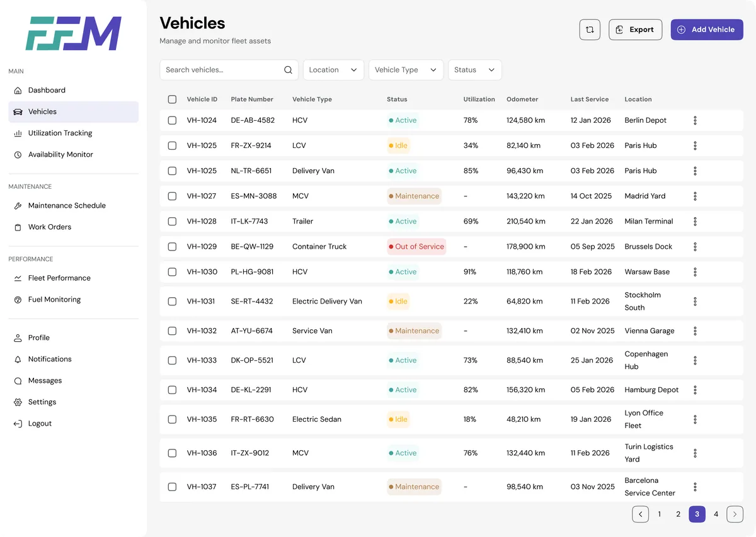Select the Maintenance Schedule wrench icon
The width and height of the screenshot is (756, 537).
[x=18, y=205]
